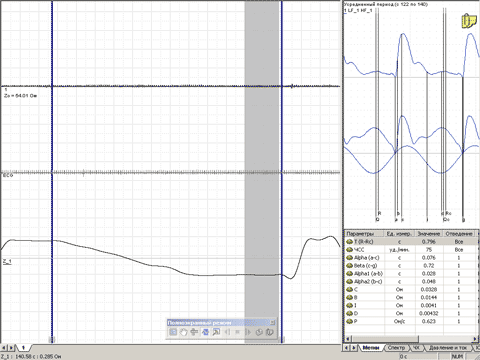Select the hand pan tool in floating toolbar
The image size is (480, 360).
(x=183, y=332)
